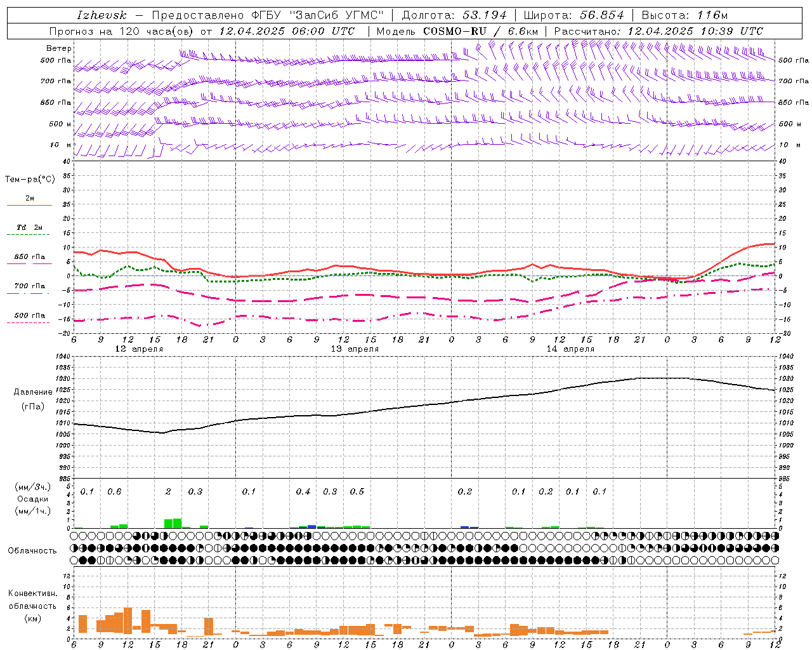Screen dimensions: 812x650
Task: Click '700 гПа' entry in temperature legend
Action: pyautogui.click(x=30, y=286)
